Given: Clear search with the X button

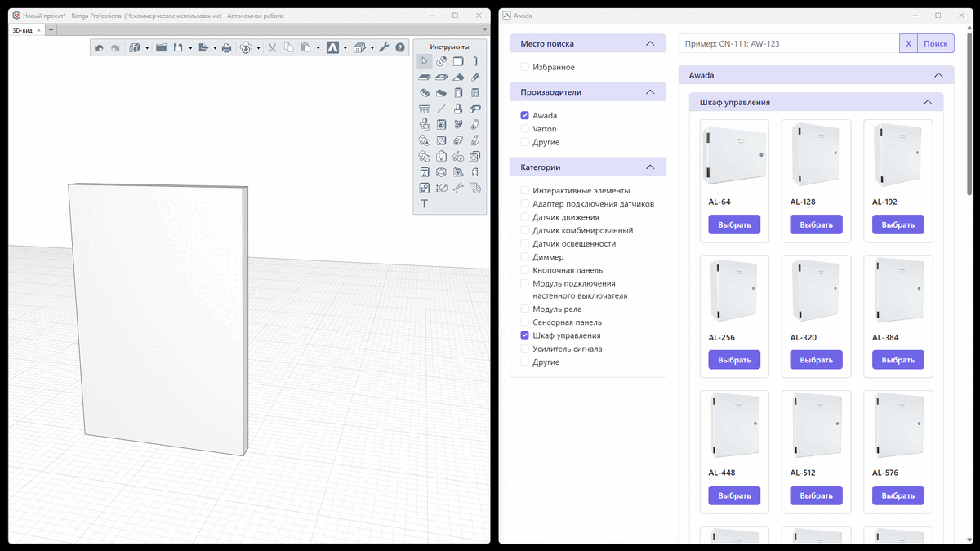Looking at the screenshot, I should tap(908, 43).
